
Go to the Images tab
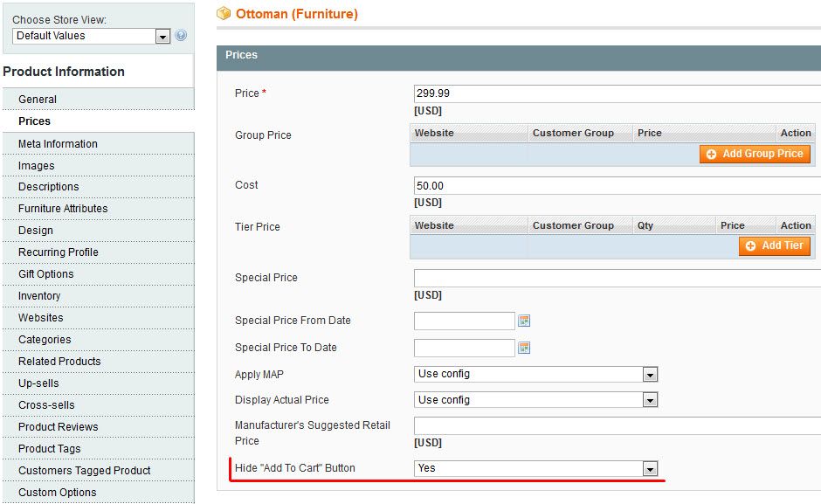coord(37,166)
